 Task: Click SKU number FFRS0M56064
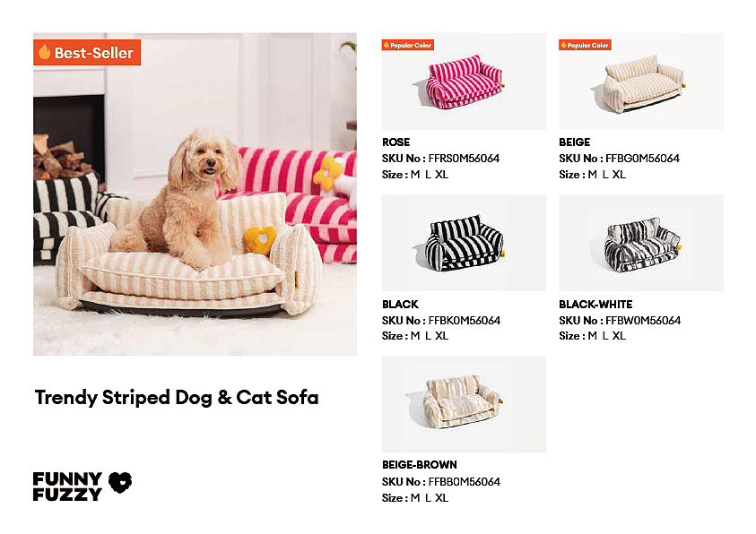pos(464,159)
